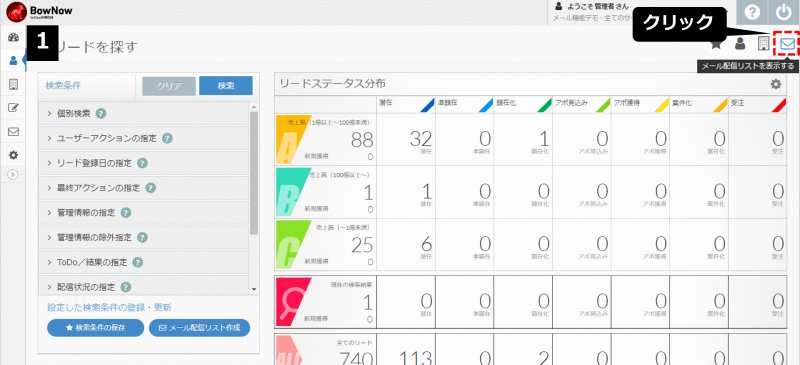
Task: Click help icon next to ToDo／結果の指定
Action: [x=137, y=262]
